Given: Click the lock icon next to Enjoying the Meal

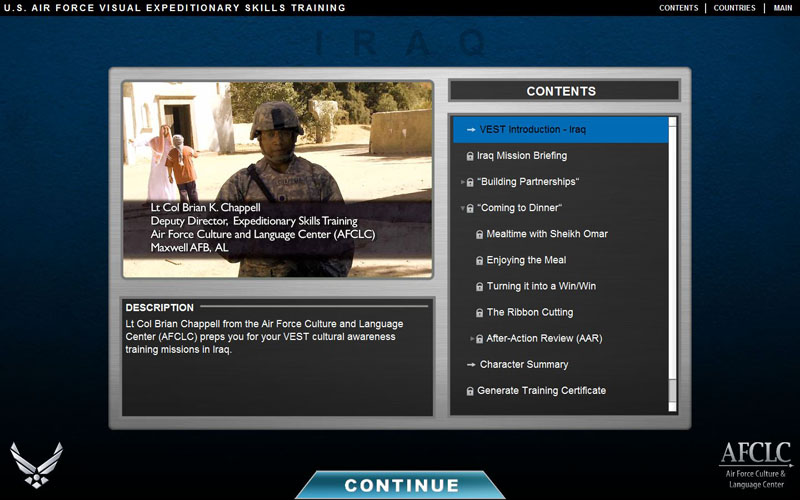Looking at the screenshot, I should coord(479,261).
